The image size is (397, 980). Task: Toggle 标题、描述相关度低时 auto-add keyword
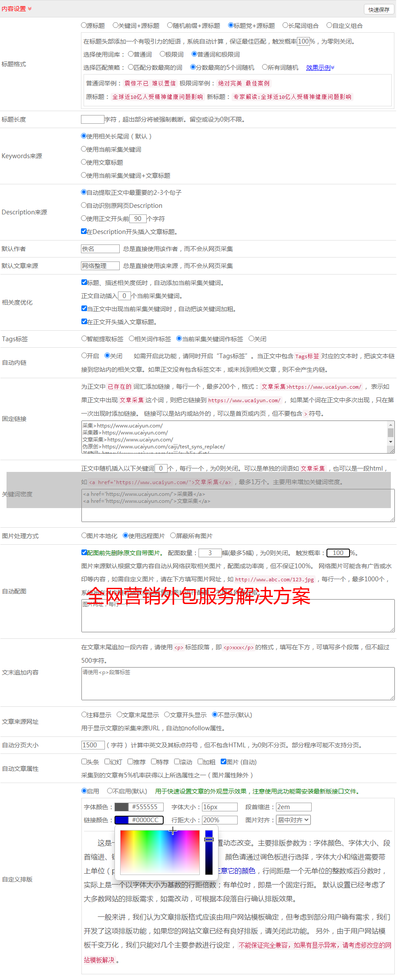point(84,282)
